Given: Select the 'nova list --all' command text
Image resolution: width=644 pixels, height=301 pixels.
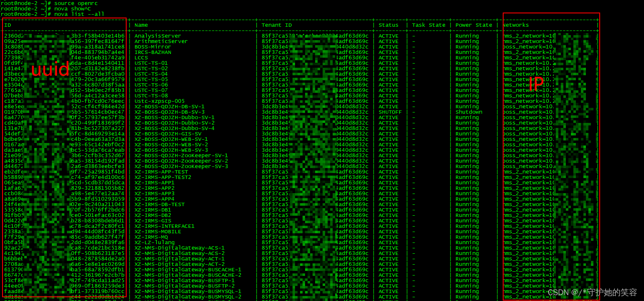Looking at the screenshot, I should [x=79, y=14].
